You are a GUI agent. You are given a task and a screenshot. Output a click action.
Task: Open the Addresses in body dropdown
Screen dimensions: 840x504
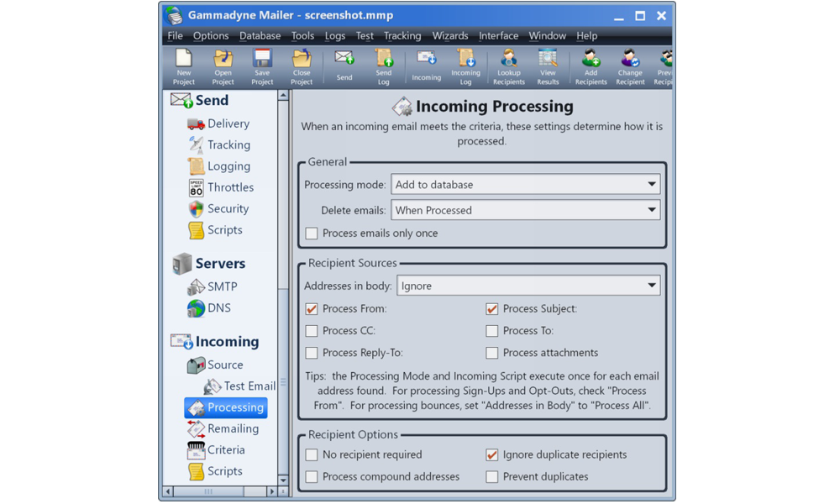(x=528, y=286)
